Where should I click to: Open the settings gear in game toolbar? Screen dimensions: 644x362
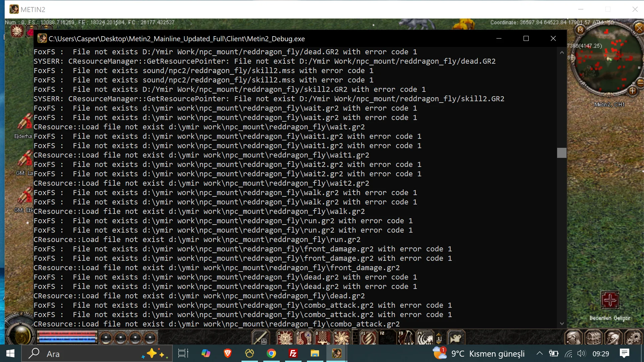[633, 338]
